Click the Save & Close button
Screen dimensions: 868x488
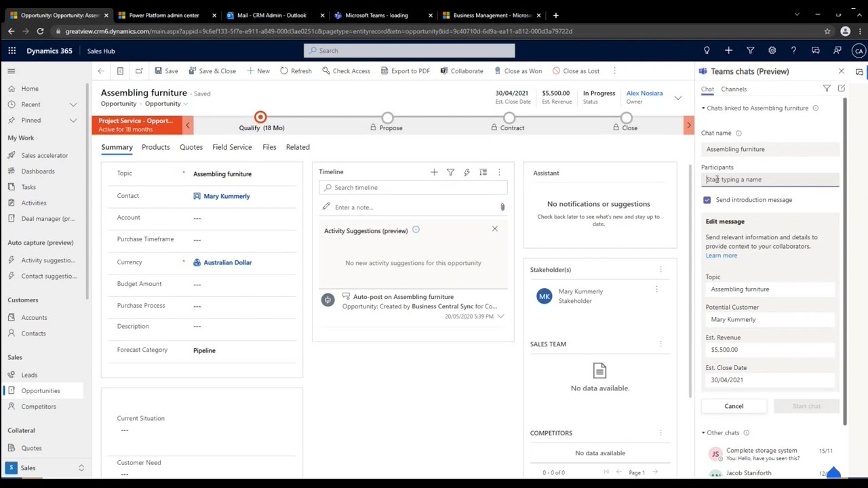[x=212, y=71]
